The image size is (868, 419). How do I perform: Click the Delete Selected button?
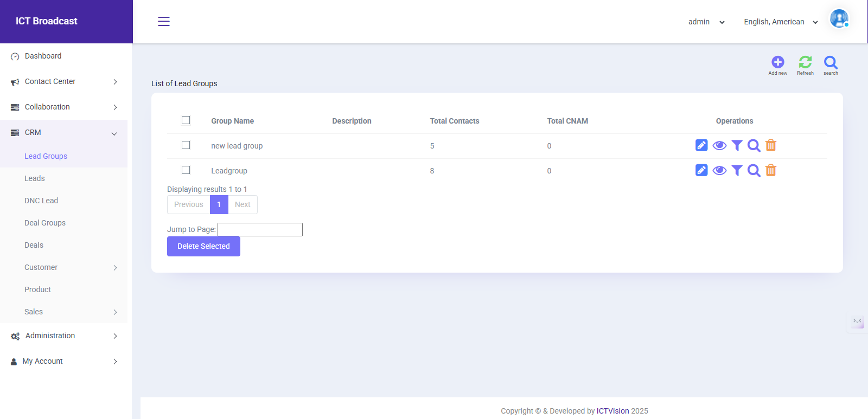pos(203,246)
